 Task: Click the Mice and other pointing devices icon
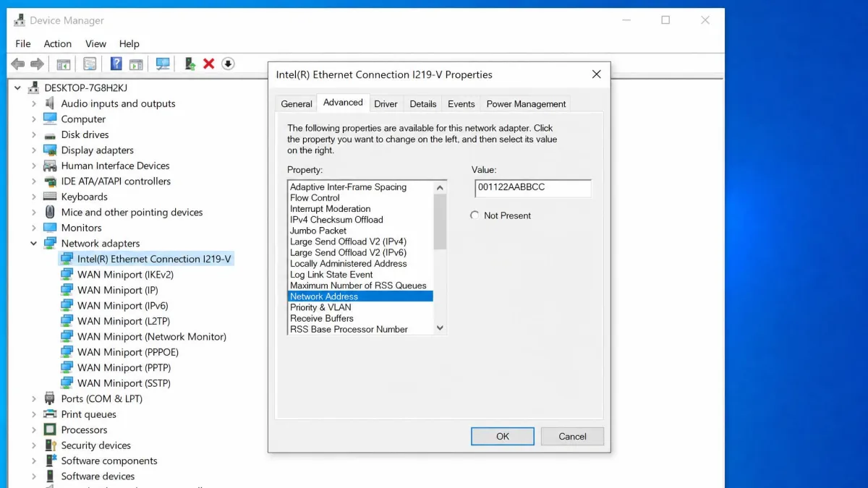(x=50, y=212)
